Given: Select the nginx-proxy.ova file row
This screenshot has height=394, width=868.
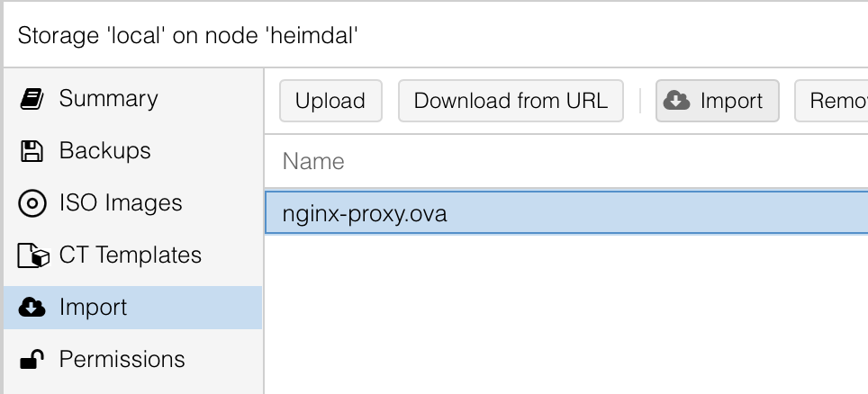Looking at the screenshot, I should click(x=566, y=213).
